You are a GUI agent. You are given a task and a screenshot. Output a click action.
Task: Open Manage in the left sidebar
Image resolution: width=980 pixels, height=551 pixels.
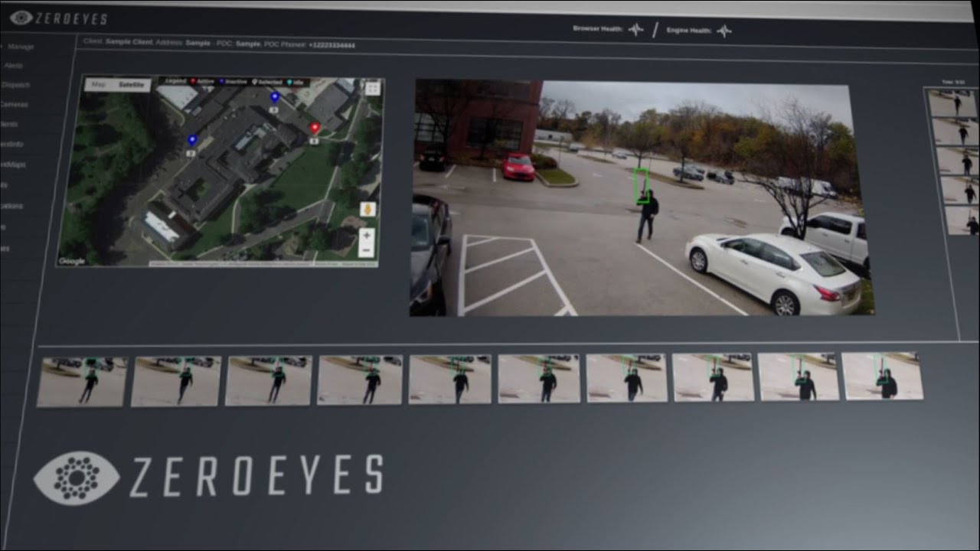[x=21, y=47]
